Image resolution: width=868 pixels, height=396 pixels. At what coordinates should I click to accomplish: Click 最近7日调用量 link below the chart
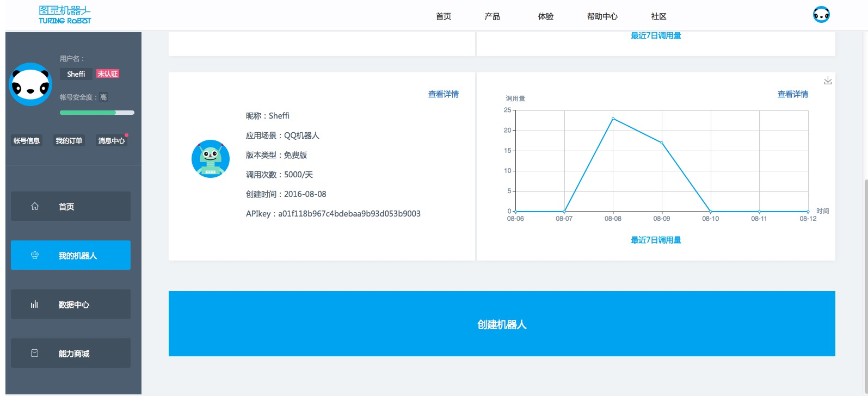click(656, 240)
